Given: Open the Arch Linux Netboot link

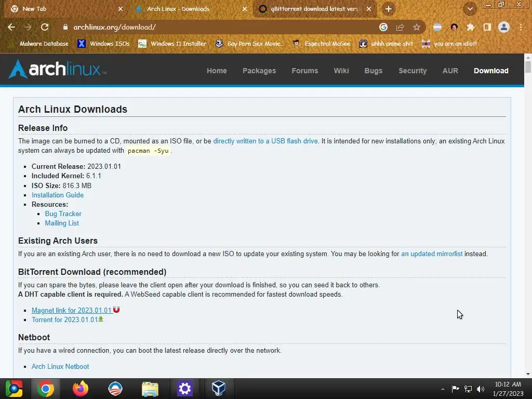Looking at the screenshot, I should coord(60,366).
